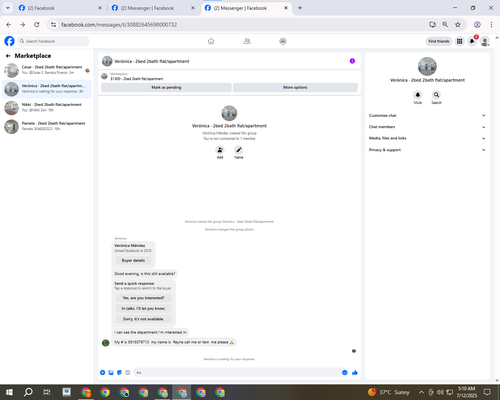The width and height of the screenshot is (500, 400).
Task: Click Find friends button
Action: tap(439, 41)
